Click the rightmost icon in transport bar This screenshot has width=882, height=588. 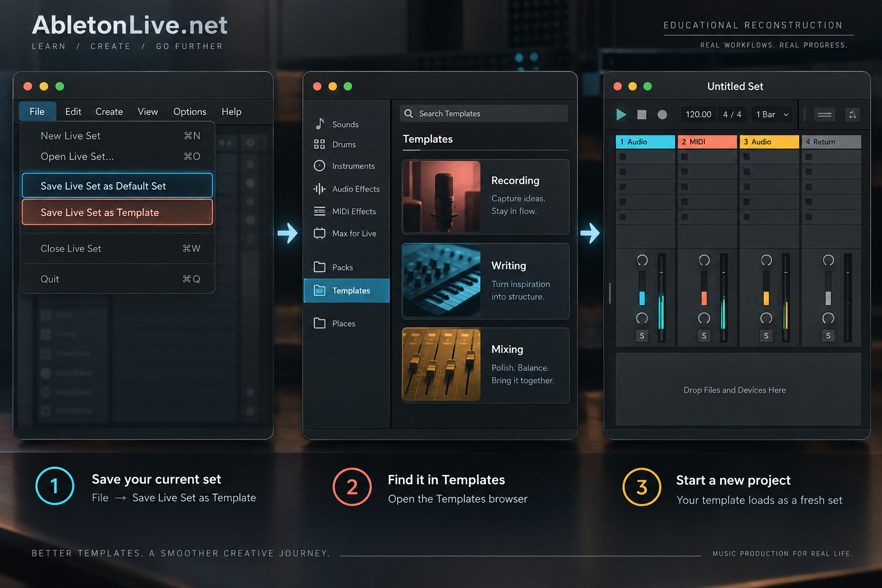(x=853, y=114)
